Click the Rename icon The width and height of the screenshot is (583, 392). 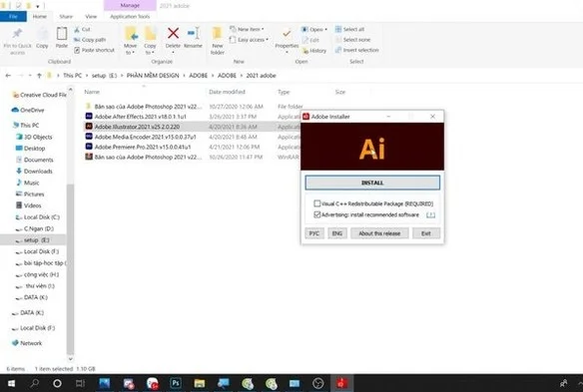coord(193,34)
